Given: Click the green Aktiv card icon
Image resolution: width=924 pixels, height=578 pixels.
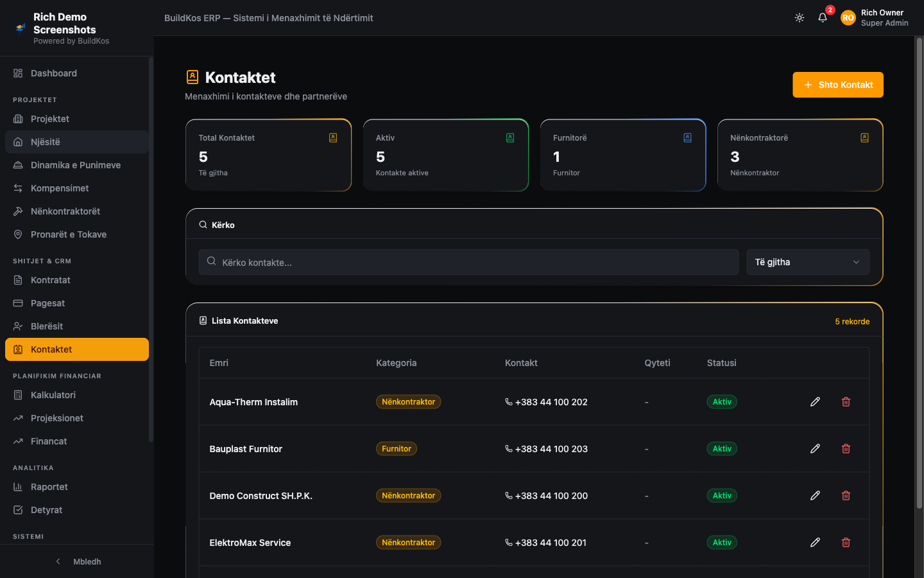Looking at the screenshot, I should coord(510,137).
